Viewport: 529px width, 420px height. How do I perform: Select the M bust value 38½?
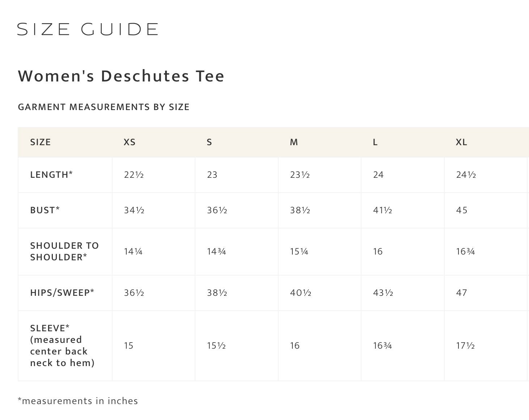click(x=300, y=210)
